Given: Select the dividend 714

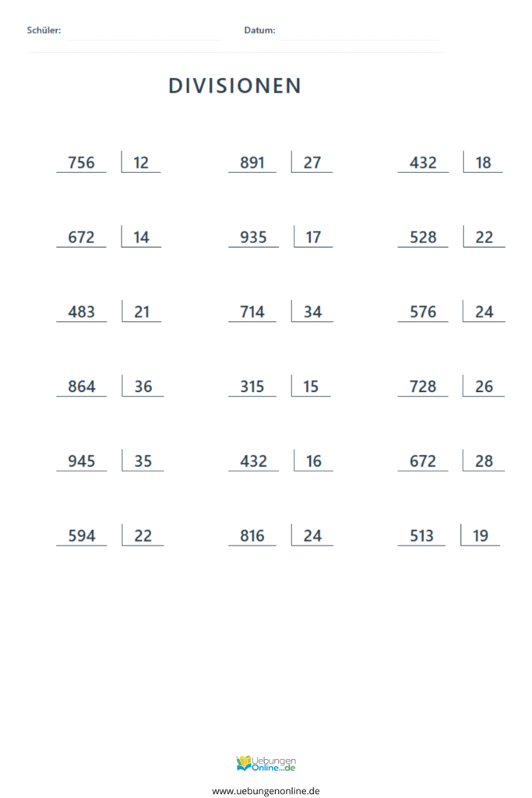Looking at the screenshot, I should click(252, 312).
